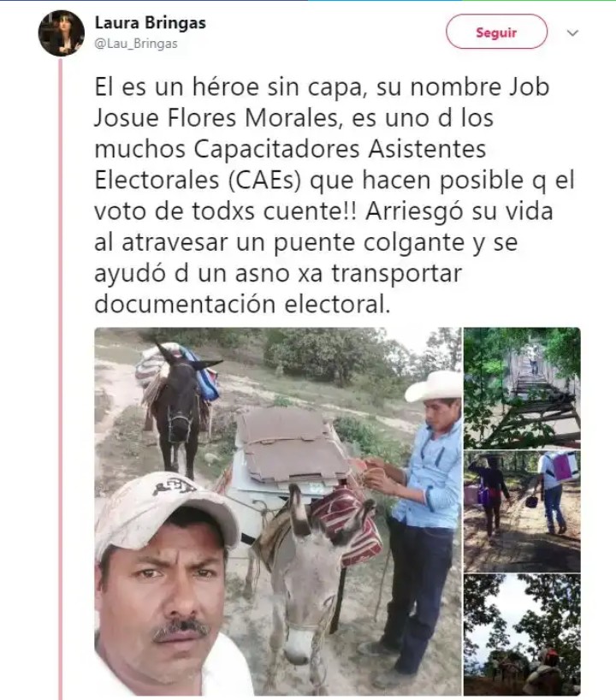This screenshot has width=616, height=700.
Task: Click the pink thread line beside the tweet
Action: [x=60, y=377]
